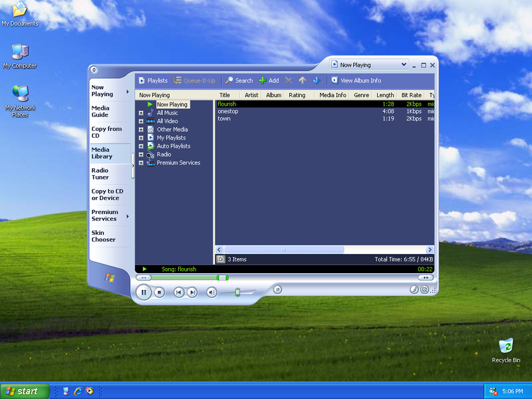Launch Internet Explorer from Quick Launch
This screenshot has width=532, height=399.
coord(78,391)
